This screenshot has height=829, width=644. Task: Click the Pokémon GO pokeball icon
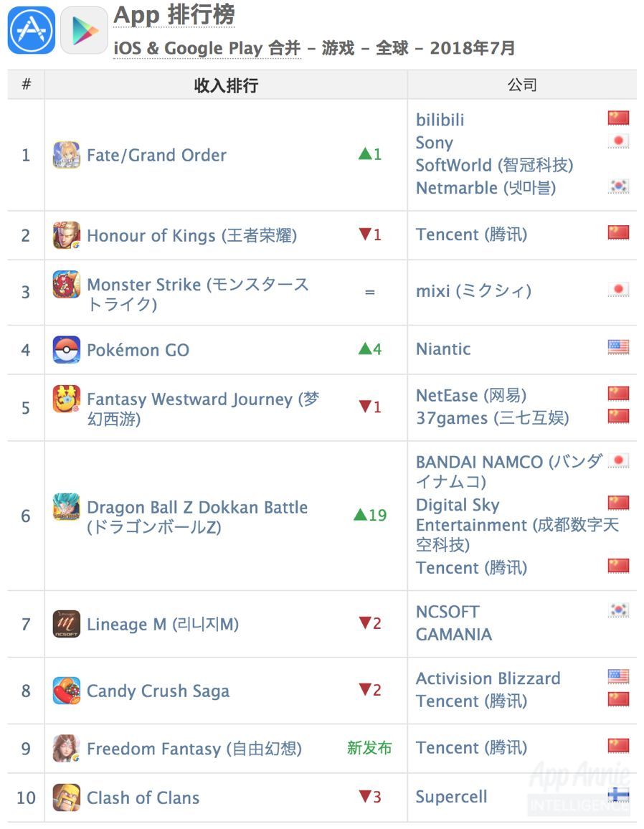pyautogui.click(x=67, y=350)
